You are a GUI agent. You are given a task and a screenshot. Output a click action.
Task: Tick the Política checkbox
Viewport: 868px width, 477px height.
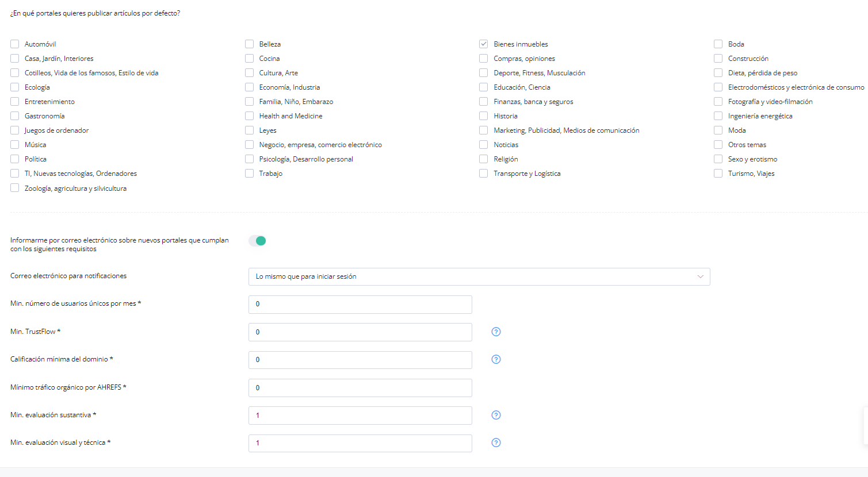[15, 159]
